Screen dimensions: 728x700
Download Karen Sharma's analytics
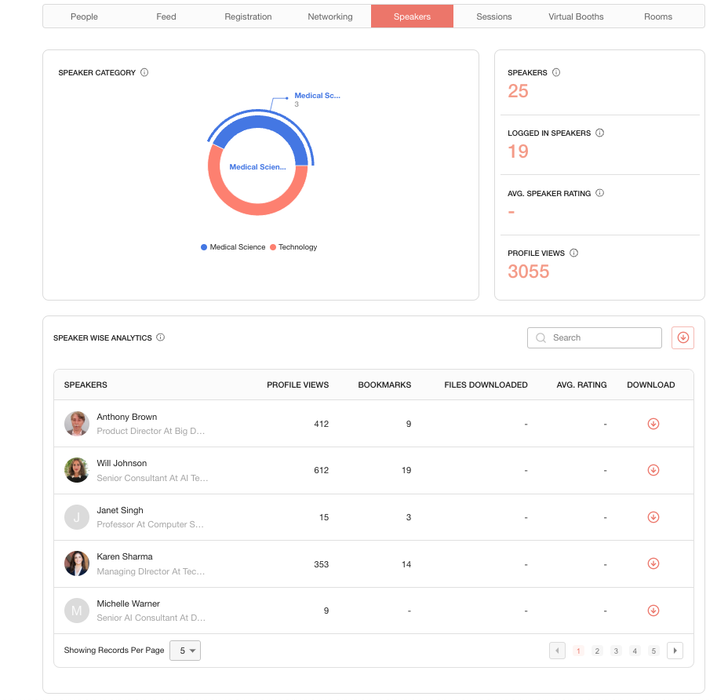pos(653,563)
